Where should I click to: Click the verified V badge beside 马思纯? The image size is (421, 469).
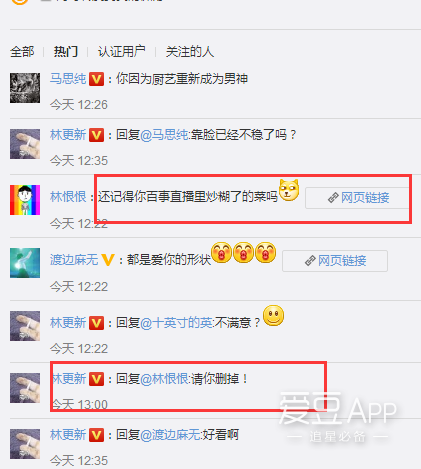[x=96, y=79]
